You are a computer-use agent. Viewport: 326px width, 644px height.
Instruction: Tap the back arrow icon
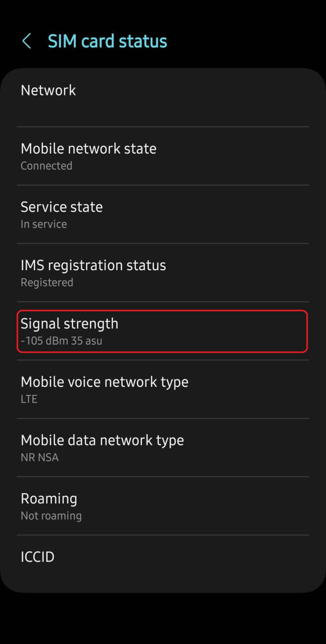(x=27, y=41)
